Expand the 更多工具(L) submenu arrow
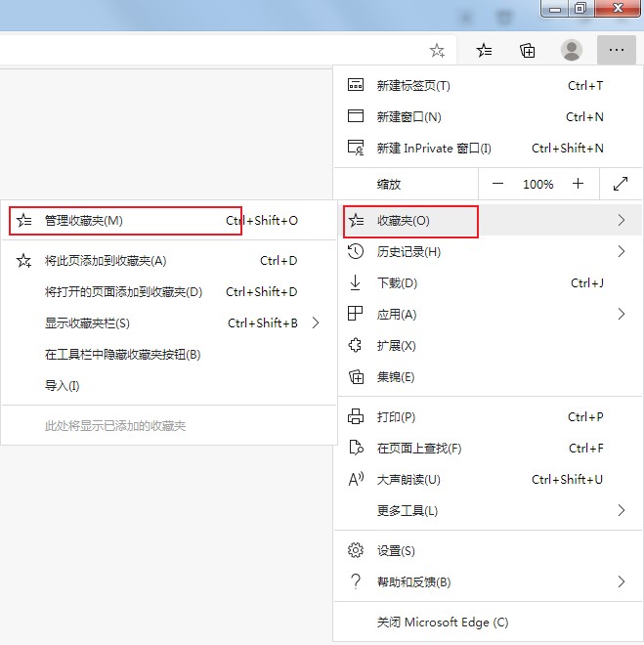This screenshot has width=644, height=645. point(622,510)
